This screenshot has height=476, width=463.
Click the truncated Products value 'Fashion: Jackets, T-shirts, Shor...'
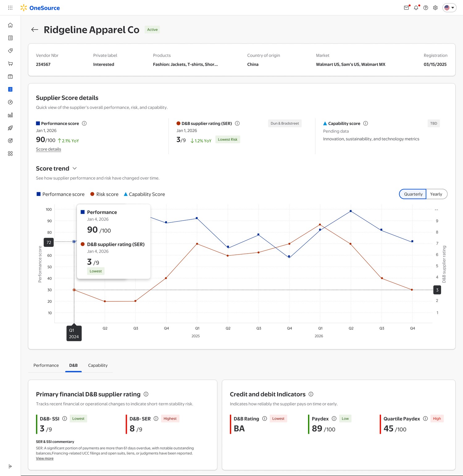coord(185,64)
